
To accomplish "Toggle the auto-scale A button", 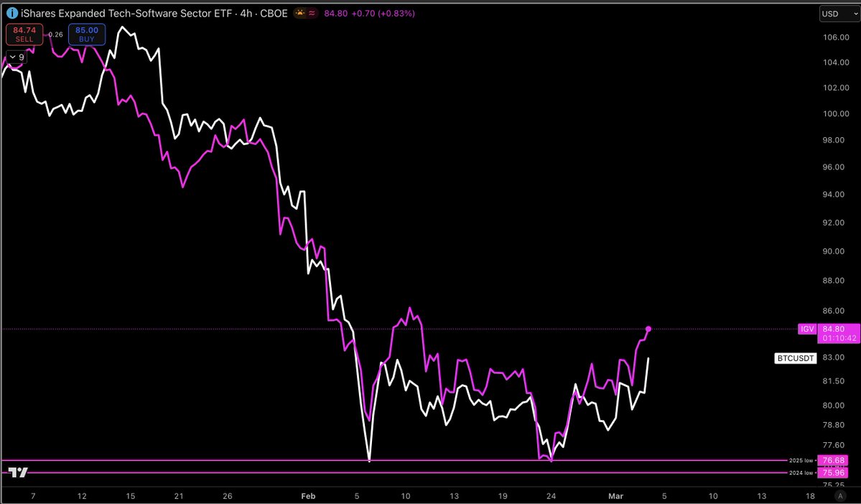I will 840,496.
